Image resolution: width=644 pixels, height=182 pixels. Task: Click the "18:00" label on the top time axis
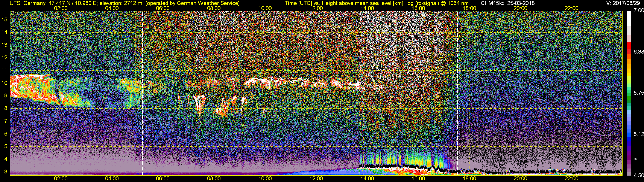pyautogui.click(x=469, y=8)
